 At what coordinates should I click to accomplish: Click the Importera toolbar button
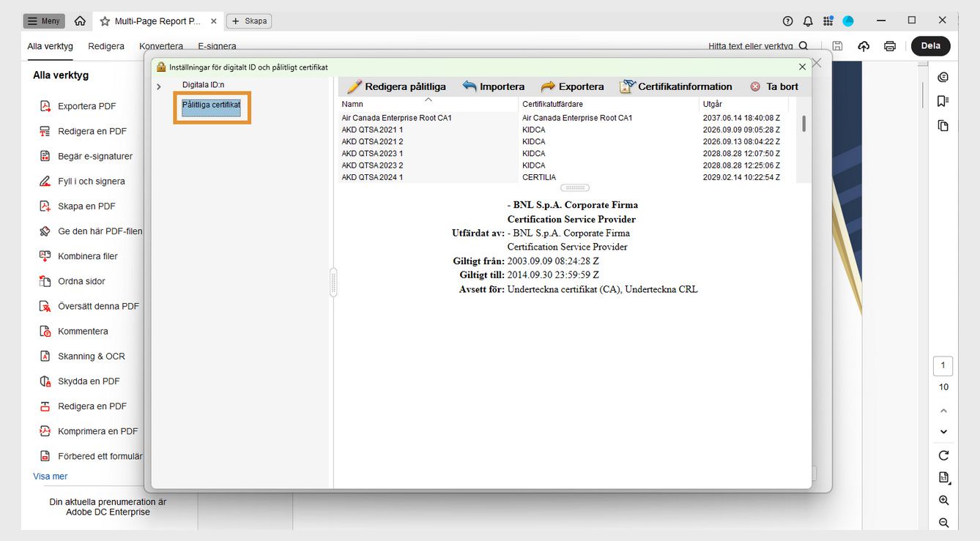click(x=494, y=86)
